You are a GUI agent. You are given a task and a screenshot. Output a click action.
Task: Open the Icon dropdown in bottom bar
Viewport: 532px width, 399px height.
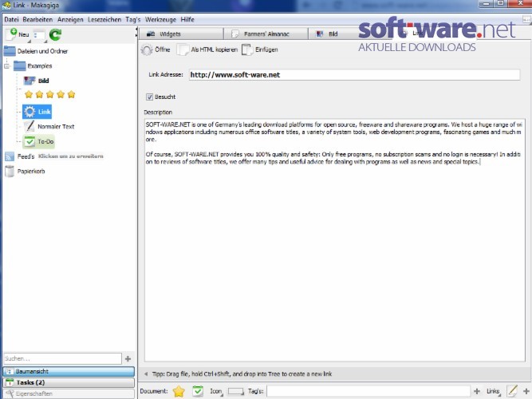(x=216, y=392)
